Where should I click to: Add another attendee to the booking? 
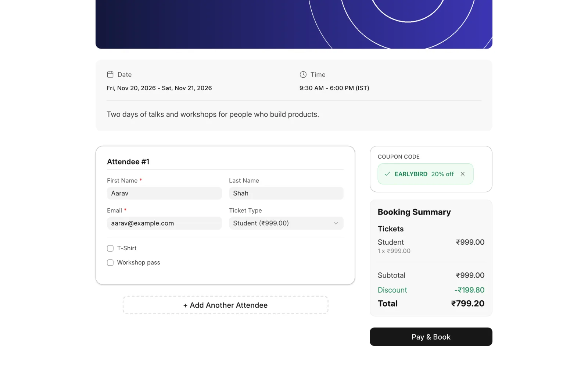[225, 305]
